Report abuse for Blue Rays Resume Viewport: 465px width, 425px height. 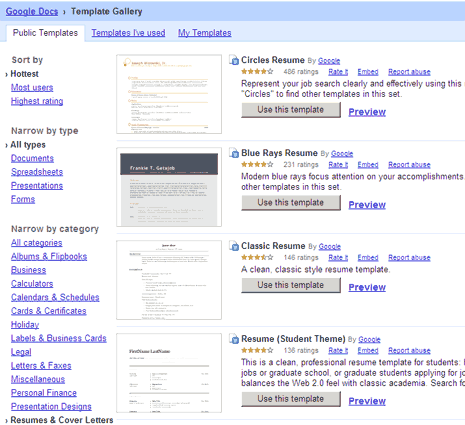coord(409,165)
